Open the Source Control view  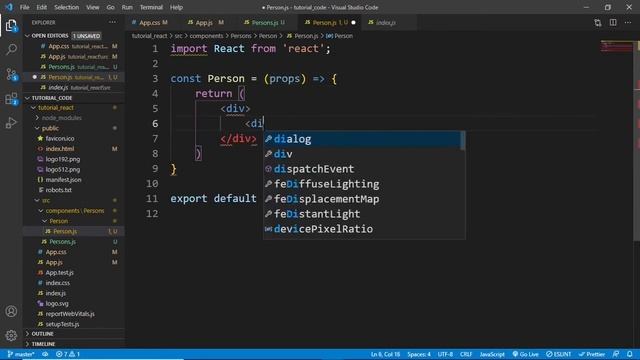coord(11,74)
